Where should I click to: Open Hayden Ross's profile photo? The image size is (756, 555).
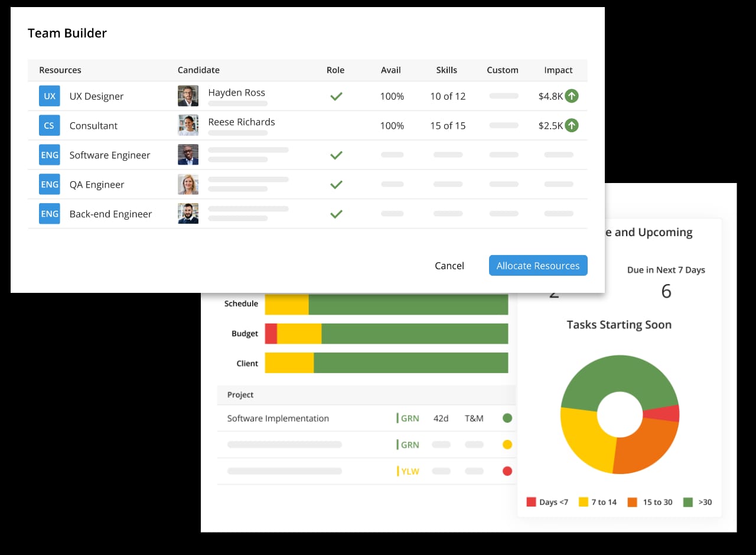188,96
